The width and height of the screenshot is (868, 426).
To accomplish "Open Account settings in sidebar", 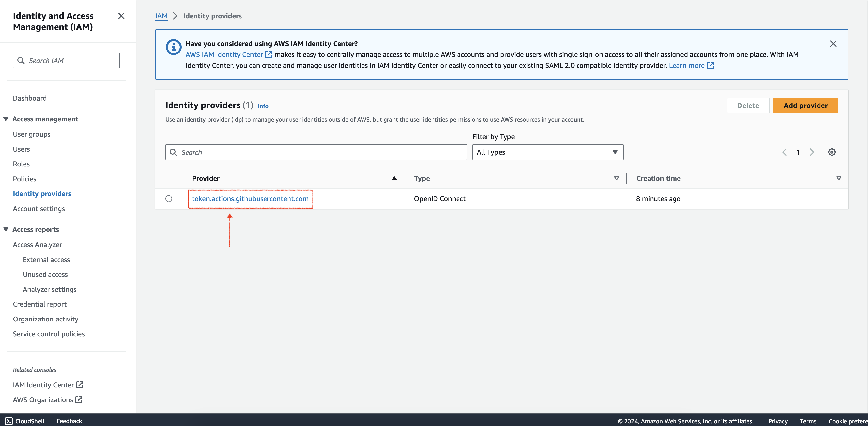I will coord(39,209).
